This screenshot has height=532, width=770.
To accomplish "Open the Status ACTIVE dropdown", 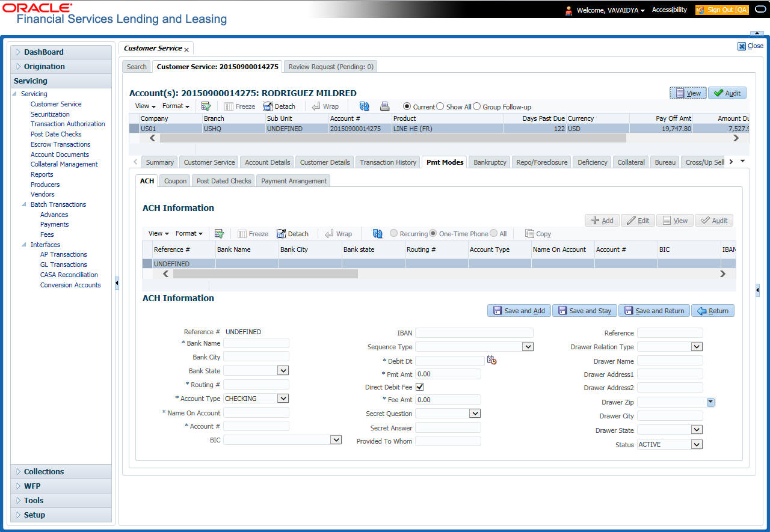I will click(697, 445).
